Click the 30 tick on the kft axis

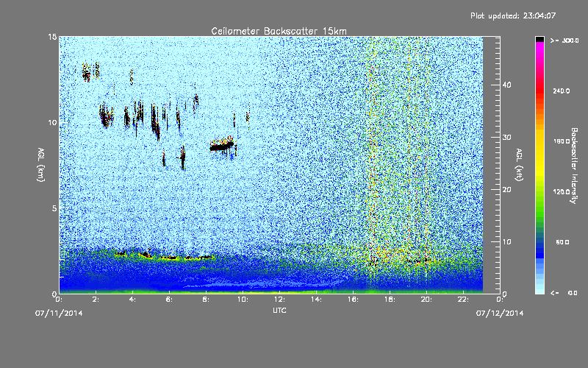click(x=506, y=137)
